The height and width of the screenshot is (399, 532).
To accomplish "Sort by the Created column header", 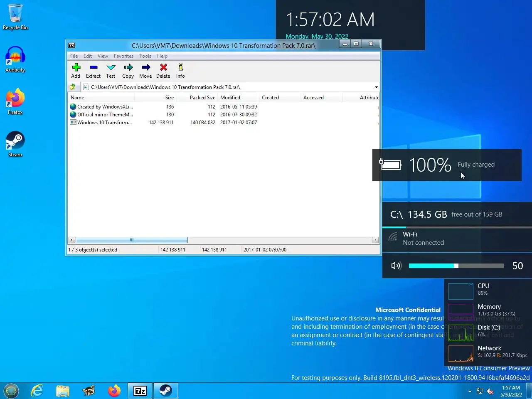I will (280, 98).
